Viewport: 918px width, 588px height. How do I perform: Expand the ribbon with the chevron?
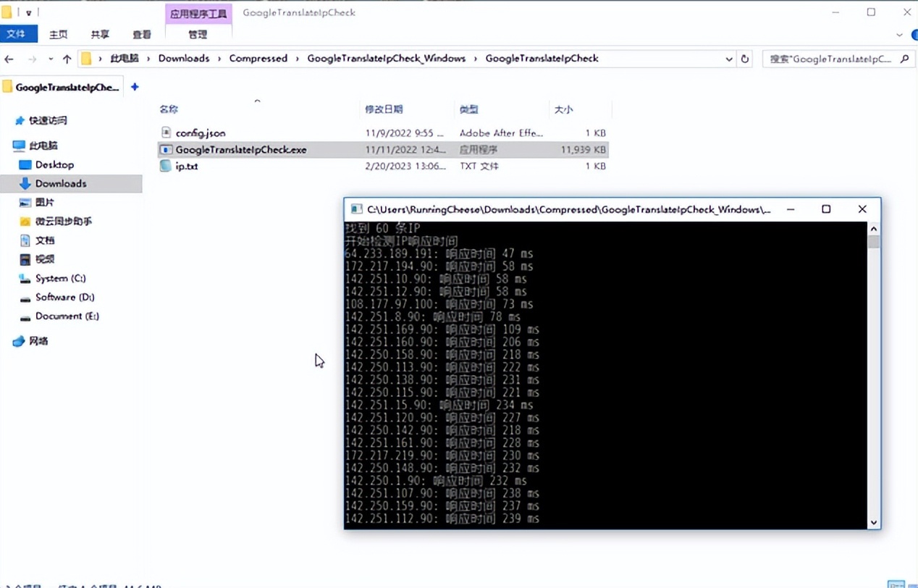(899, 35)
